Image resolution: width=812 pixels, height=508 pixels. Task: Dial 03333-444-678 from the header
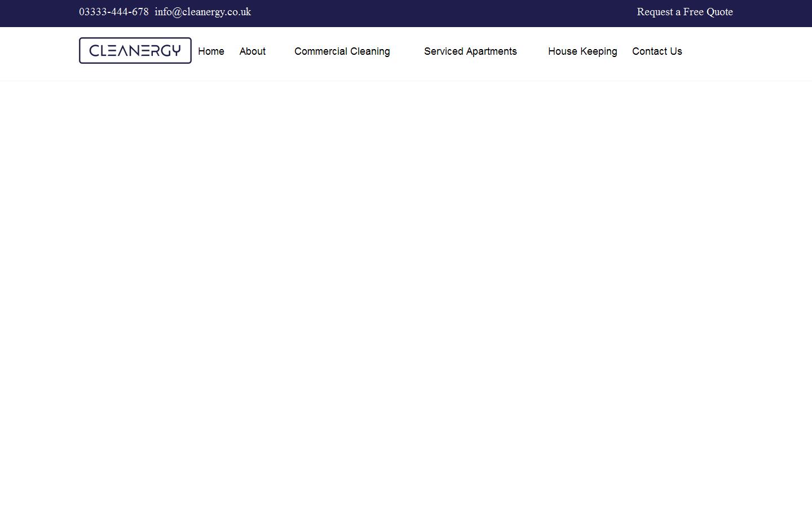(114, 12)
